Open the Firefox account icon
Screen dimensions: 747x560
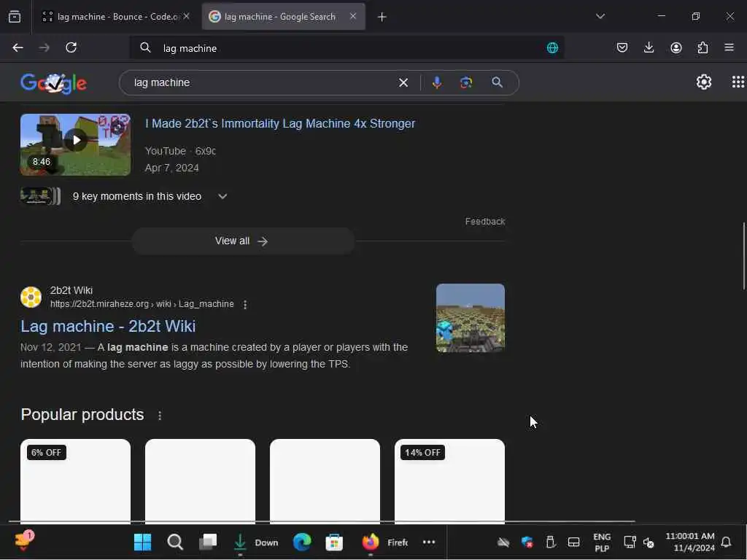(676, 47)
